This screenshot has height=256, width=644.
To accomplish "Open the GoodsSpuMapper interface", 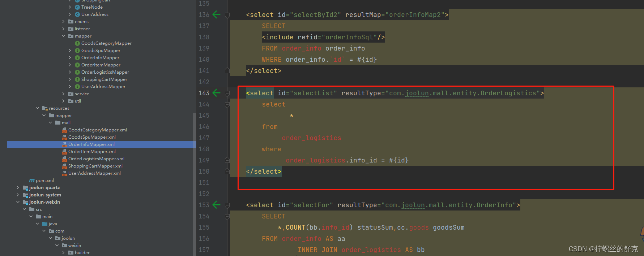I will (101, 50).
